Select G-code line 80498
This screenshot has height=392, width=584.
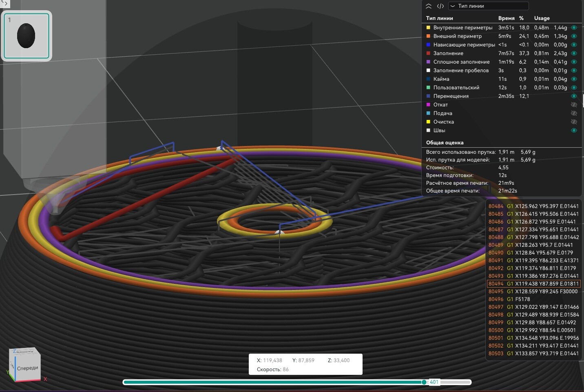[533, 315]
